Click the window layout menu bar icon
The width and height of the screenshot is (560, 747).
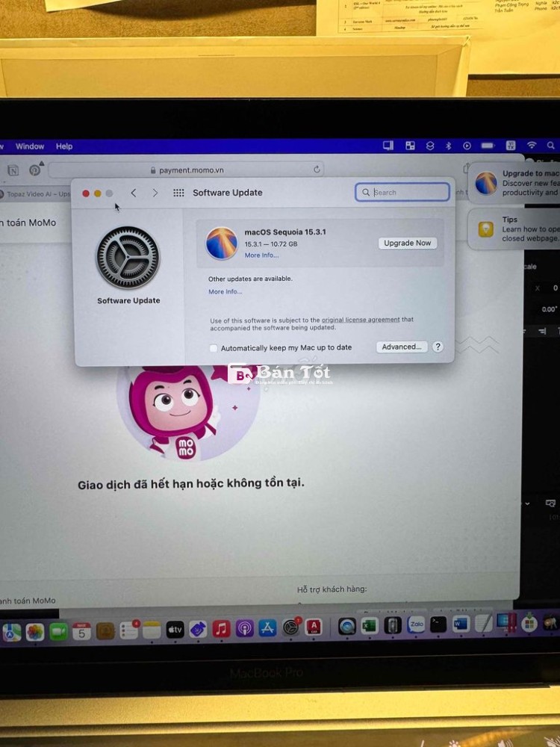410,146
